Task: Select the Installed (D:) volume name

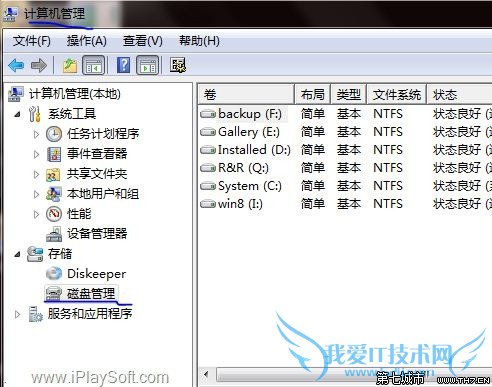Action: tap(254, 150)
